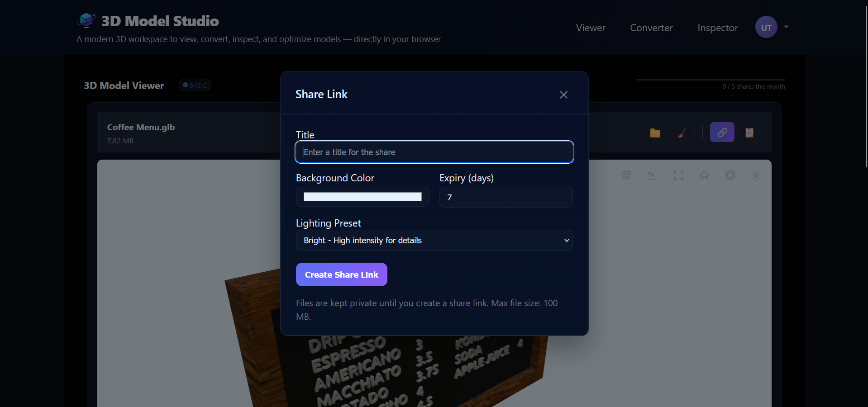Open the folder icon to browse files

click(x=655, y=132)
